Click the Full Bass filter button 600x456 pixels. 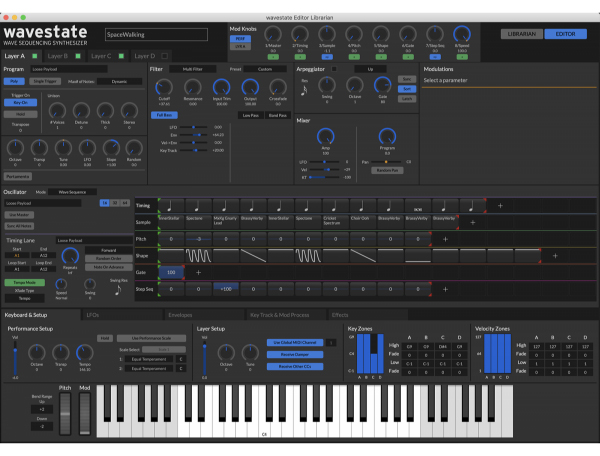point(164,115)
